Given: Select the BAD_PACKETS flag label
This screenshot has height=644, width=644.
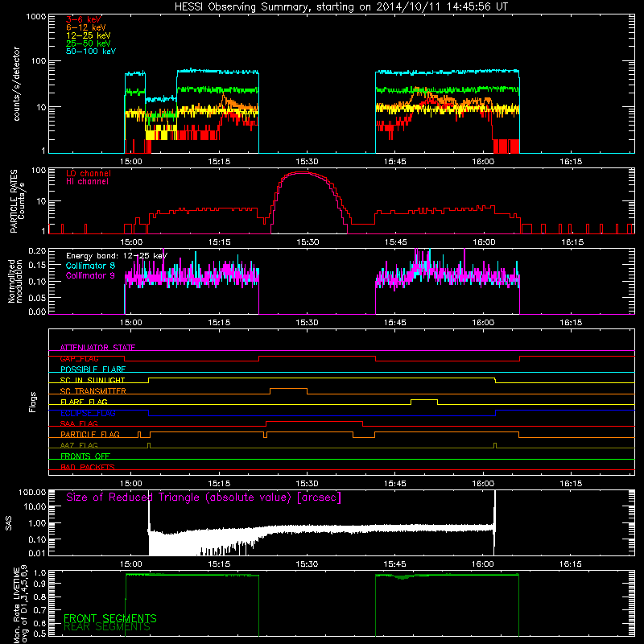Looking at the screenshot, I should (88, 467).
